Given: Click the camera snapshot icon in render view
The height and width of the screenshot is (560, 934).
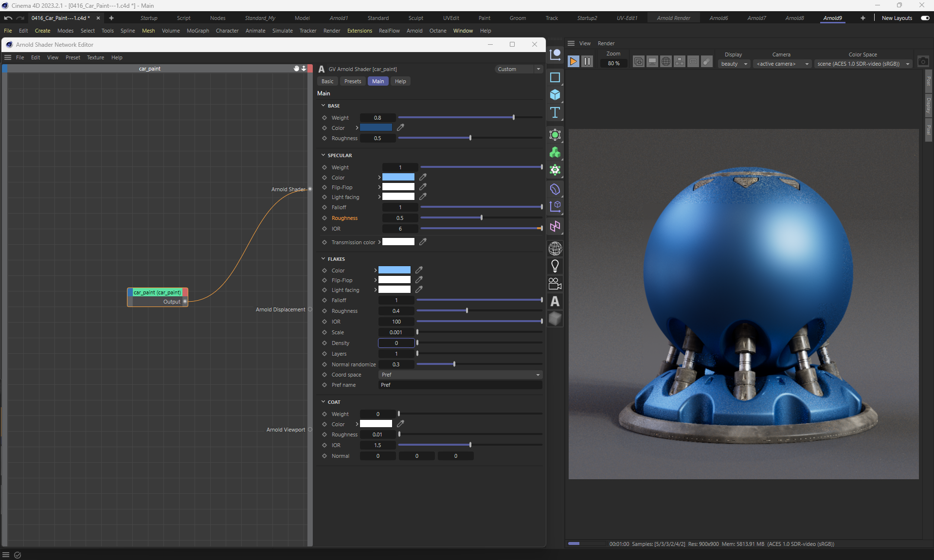Looking at the screenshot, I should [x=923, y=61].
